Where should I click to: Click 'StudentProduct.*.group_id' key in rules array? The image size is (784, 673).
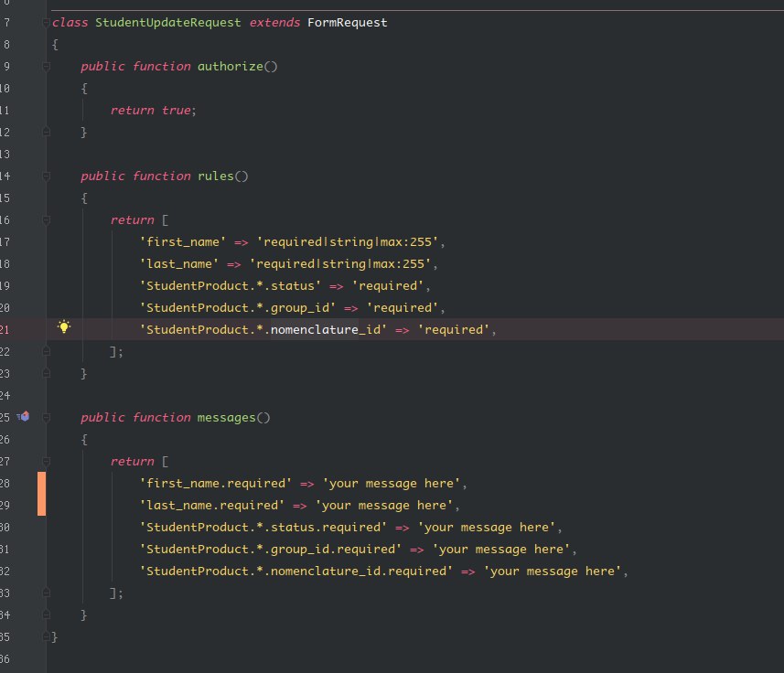pyautogui.click(x=238, y=308)
